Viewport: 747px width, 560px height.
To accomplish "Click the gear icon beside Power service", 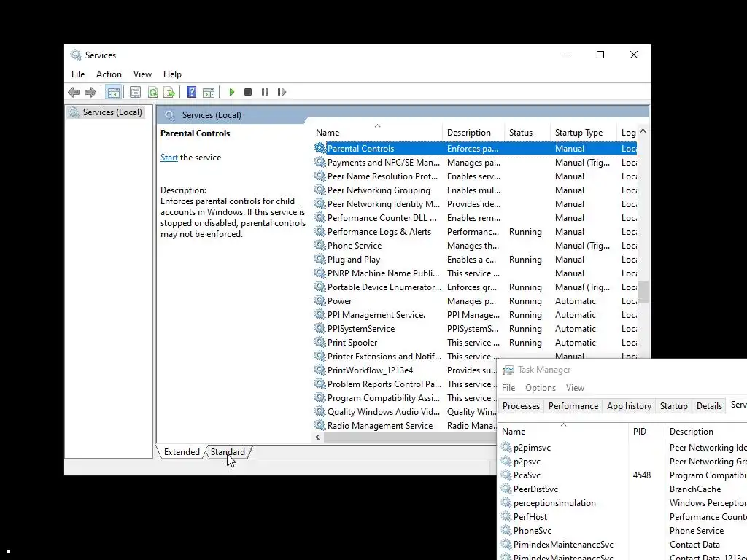I will pos(320,300).
